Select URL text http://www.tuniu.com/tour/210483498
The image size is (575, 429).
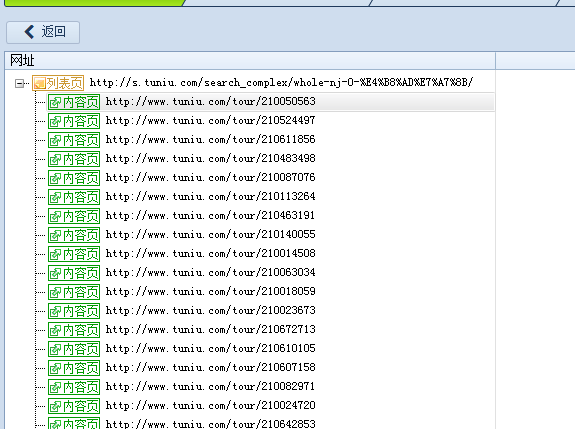click(210, 159)
